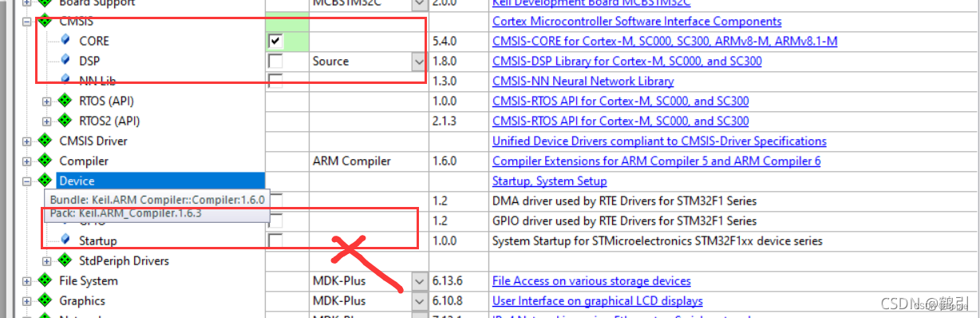Viewport: 980px width, 318px height.
Task: Tick the Startup component checkbox
Action: 275,240
